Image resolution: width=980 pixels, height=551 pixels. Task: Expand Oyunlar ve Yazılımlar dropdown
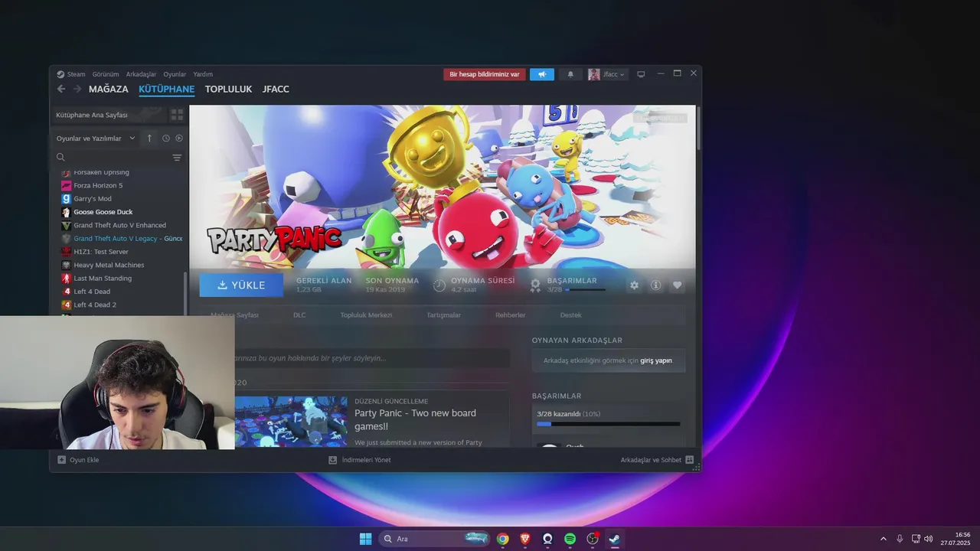tap(96, 139)
